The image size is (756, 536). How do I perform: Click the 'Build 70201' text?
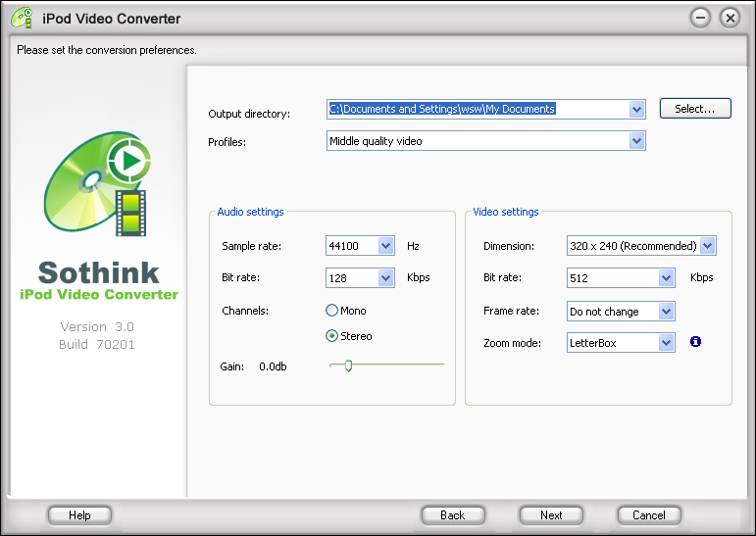tap(97, 344)
